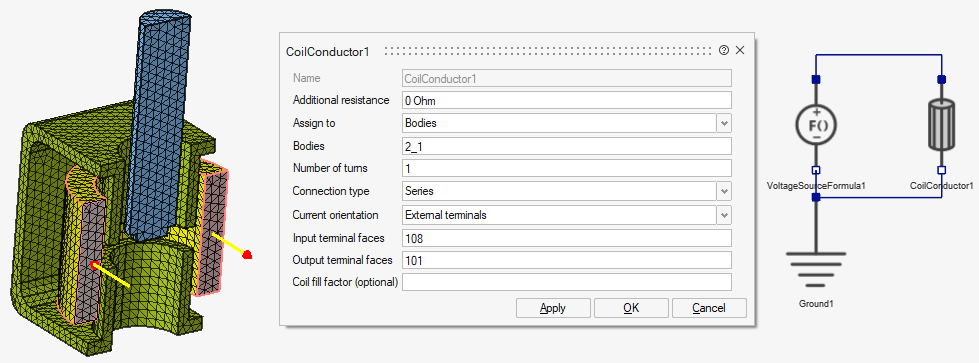
Task: Click the Additional resistance field
Action: click(566, 100)
